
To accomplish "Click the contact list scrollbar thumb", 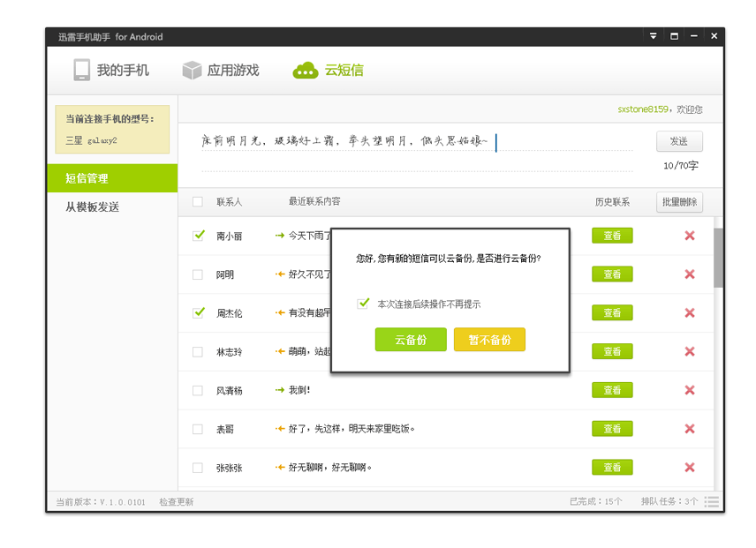I will click(718, 258).
